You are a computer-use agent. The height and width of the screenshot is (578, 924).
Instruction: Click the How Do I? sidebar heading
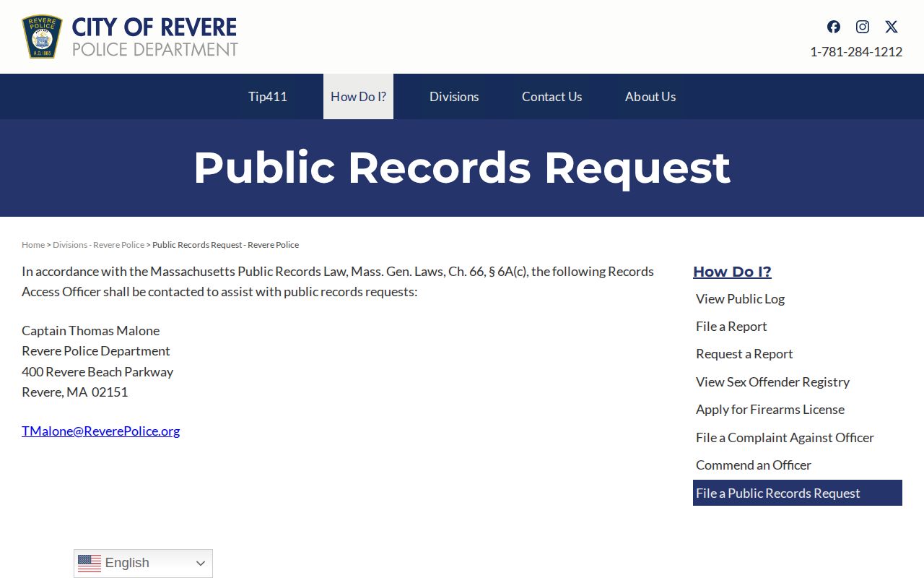tap(732, 272)
